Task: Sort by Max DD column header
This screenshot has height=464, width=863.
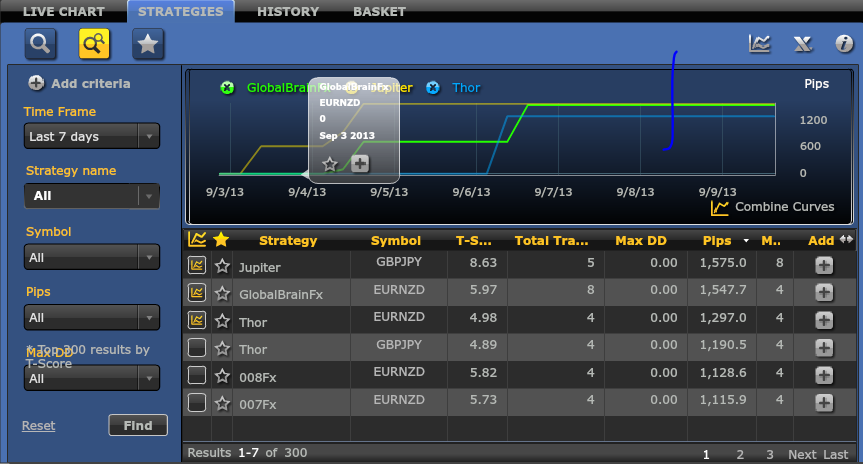Action: [641, 241]
